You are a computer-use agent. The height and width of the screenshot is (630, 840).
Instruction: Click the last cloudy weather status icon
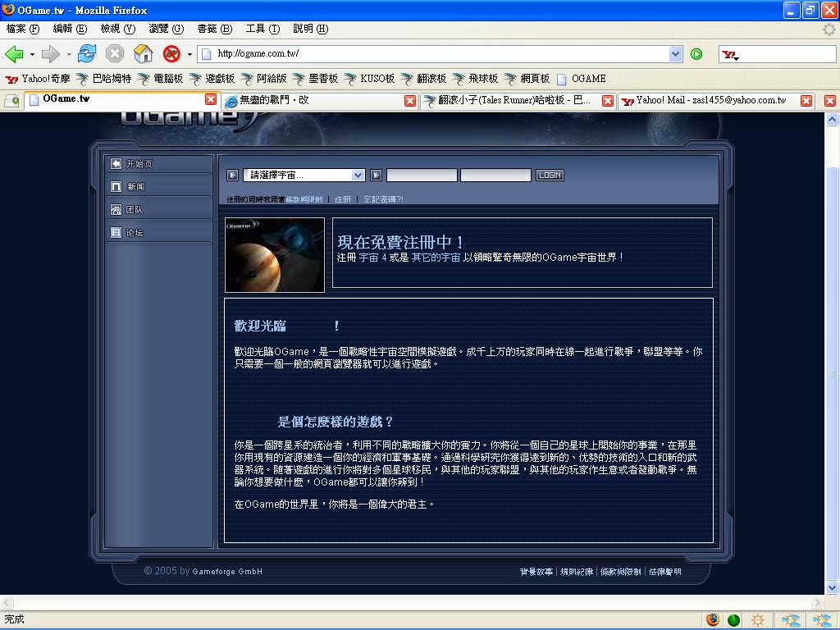tap(822, 620)
